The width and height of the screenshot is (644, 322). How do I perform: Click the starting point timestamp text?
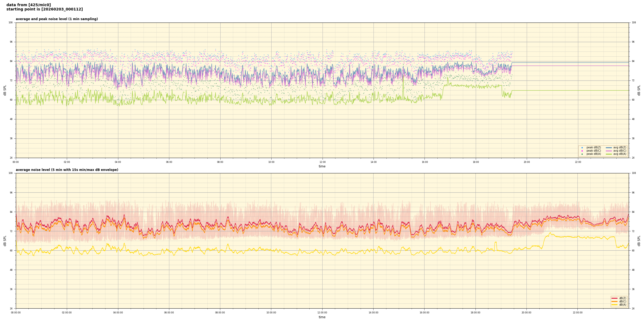pos(45,9)
